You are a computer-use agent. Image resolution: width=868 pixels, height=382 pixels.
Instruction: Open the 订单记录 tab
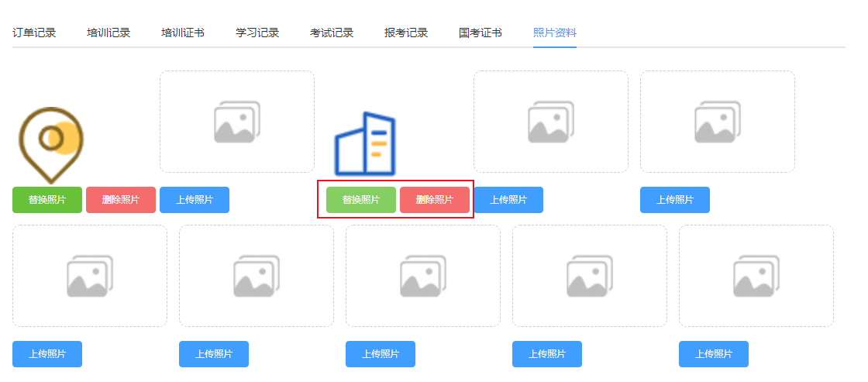34,33
